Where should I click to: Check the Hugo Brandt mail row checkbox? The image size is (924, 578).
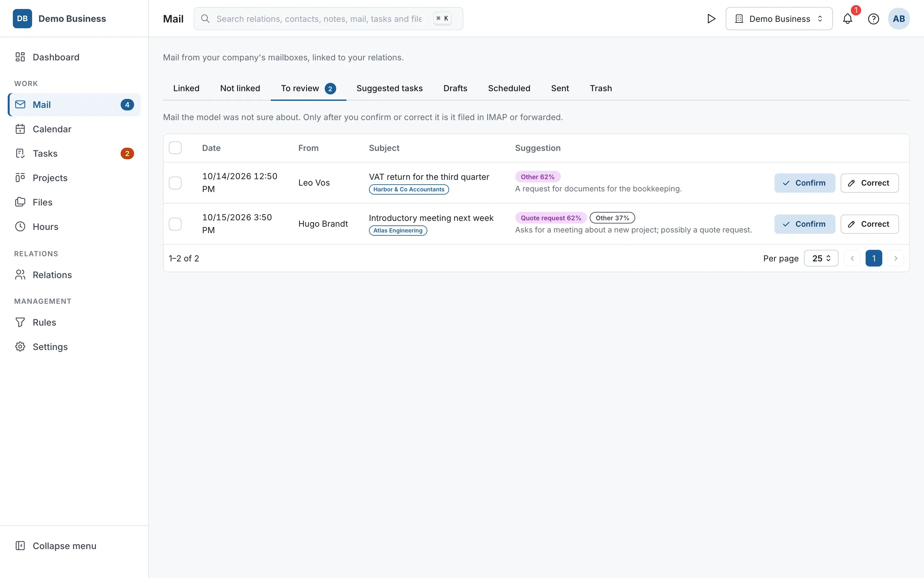175,224
